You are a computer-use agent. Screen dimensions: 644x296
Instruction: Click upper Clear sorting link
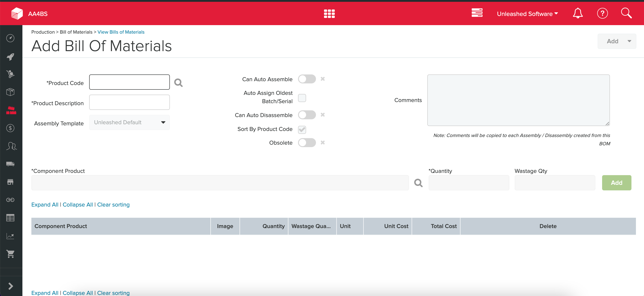coord(113,205)
